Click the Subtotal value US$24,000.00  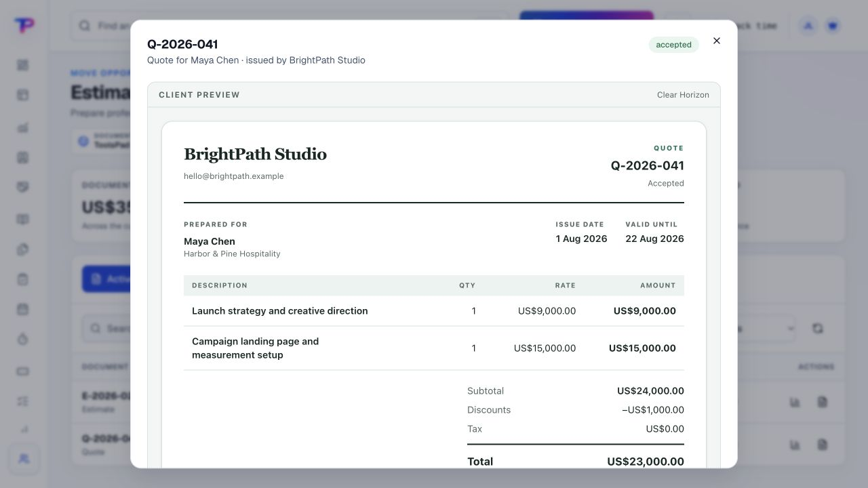(x=650, y=391)
